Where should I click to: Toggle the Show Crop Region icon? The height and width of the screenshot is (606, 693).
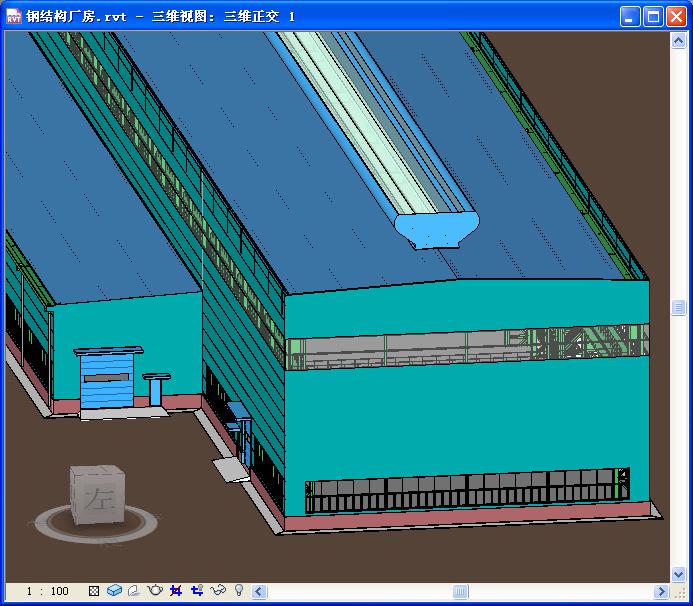(197, 591)
